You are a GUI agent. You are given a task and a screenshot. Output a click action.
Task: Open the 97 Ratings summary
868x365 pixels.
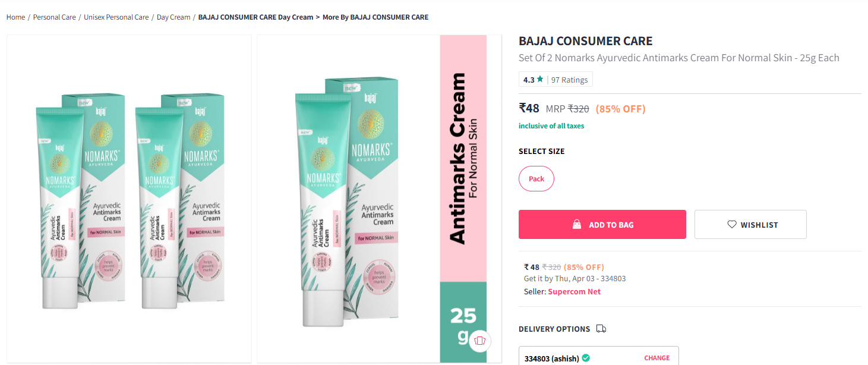(569, 80)
